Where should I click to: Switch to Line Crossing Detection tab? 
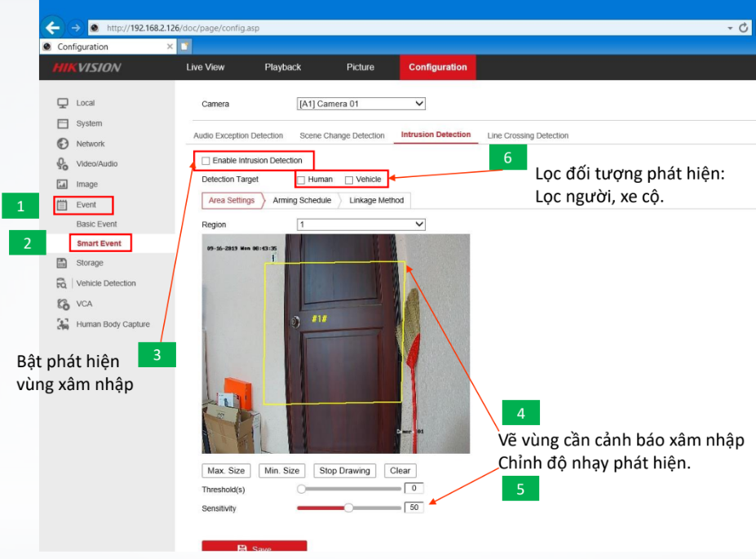pyautogui.click(x=528, y=135)
